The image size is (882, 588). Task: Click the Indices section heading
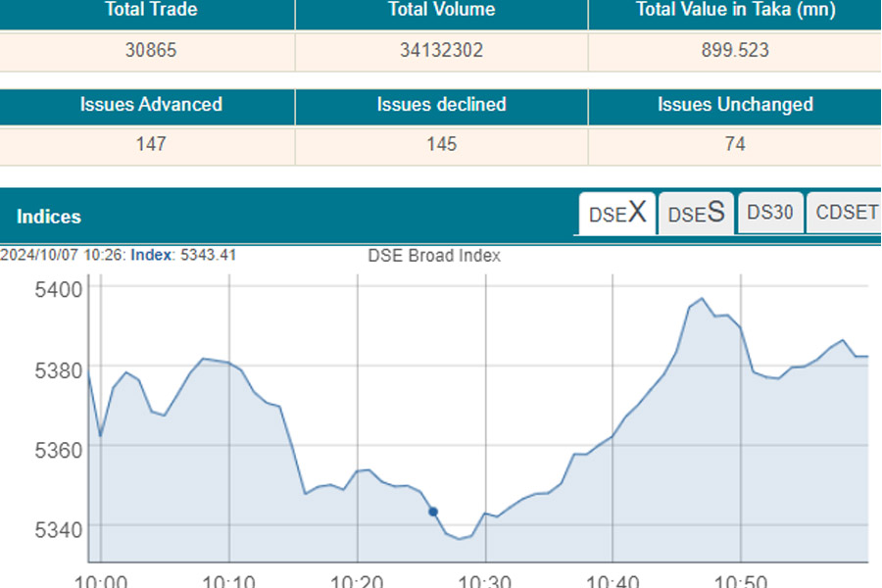tap(49, 217)
